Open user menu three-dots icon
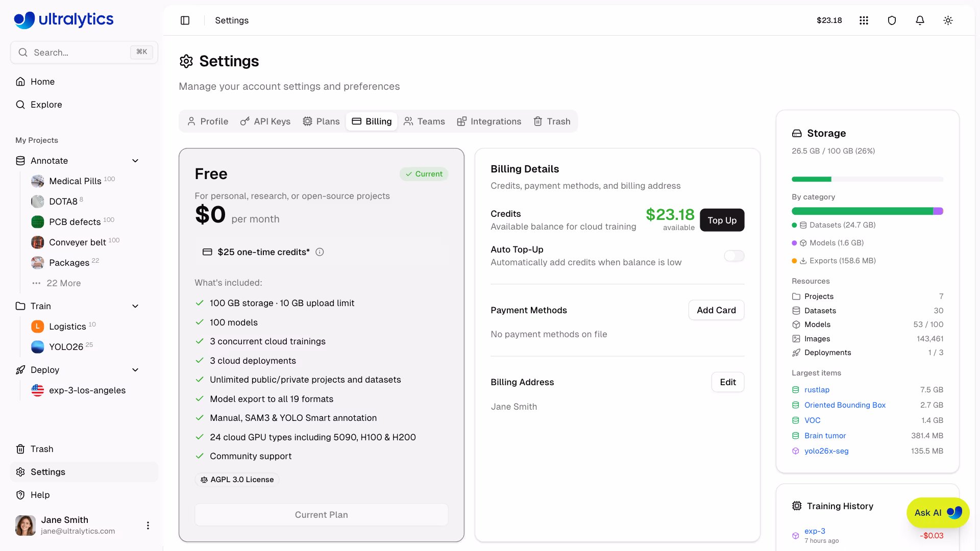 (x=148, y=525)
